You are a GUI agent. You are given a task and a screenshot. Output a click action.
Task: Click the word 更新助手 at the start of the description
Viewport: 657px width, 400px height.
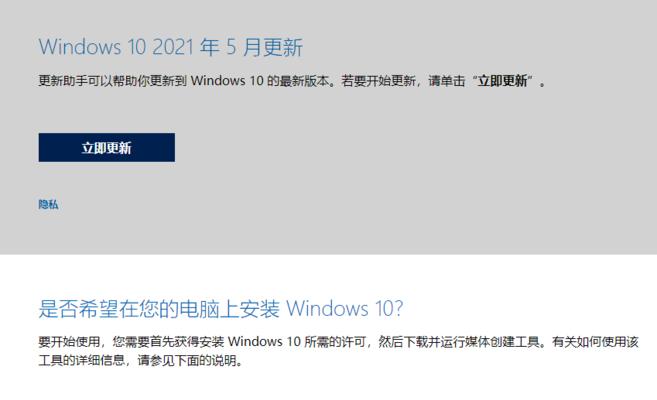coord(63,80)
